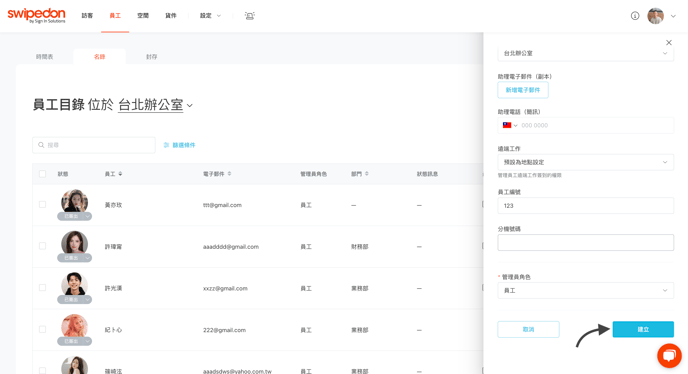Click 管理員角色 column header

(x=313, y=174)
